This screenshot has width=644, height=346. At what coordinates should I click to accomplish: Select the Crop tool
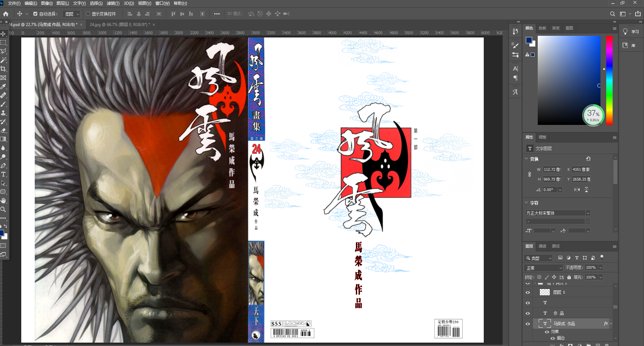pos(3,69)
